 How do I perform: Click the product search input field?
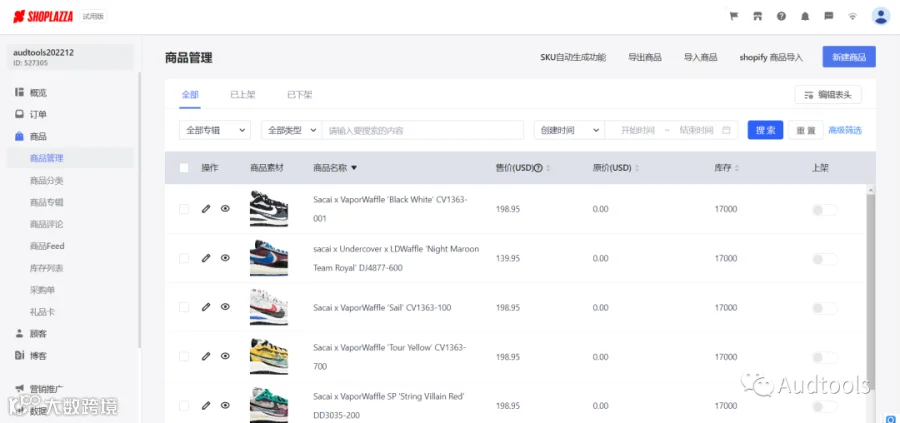(x=422, y=130)
